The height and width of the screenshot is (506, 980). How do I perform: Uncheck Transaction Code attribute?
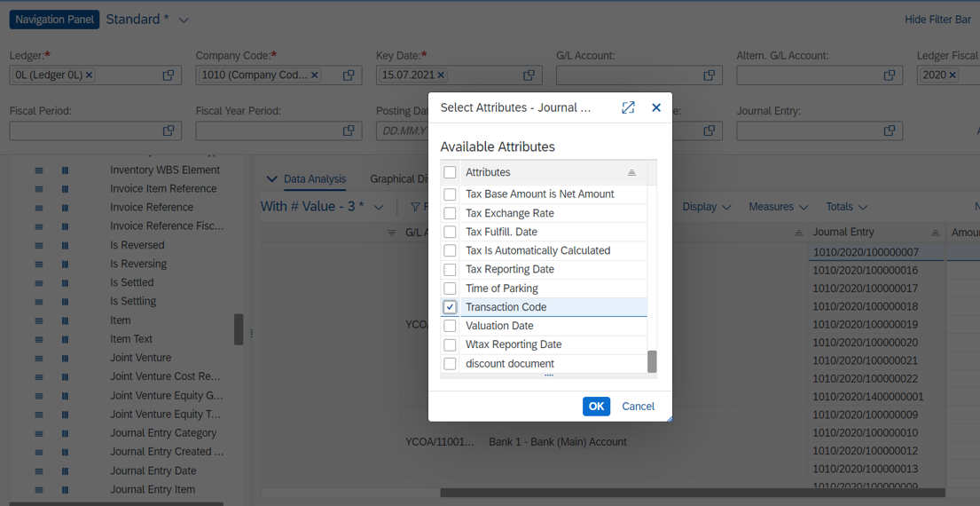450,307
